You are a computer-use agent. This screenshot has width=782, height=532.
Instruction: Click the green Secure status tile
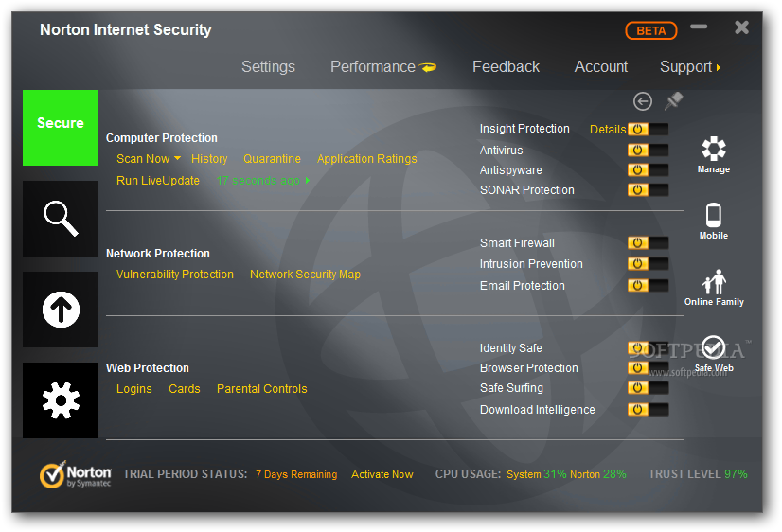tap(61, 128)
